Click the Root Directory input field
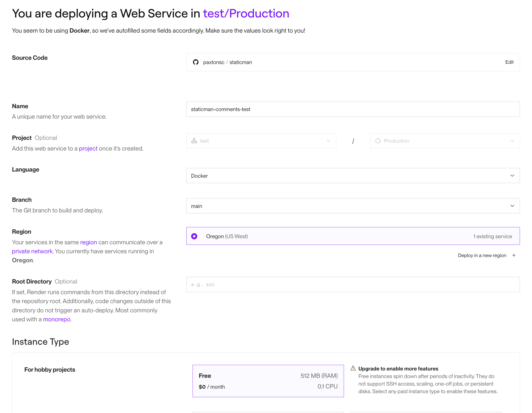This screenshot has height=413, width=532. pos(353,284)
